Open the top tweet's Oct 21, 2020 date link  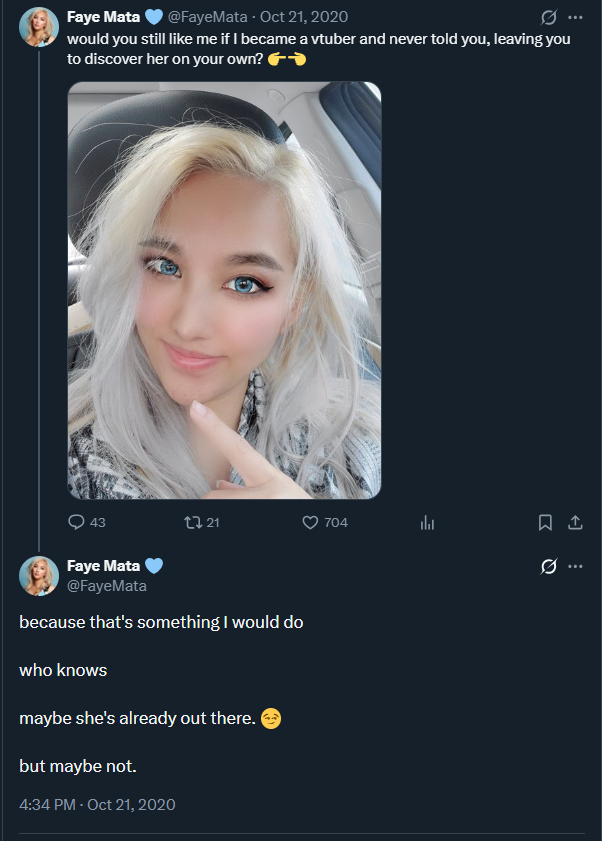[x=304, y=16]
